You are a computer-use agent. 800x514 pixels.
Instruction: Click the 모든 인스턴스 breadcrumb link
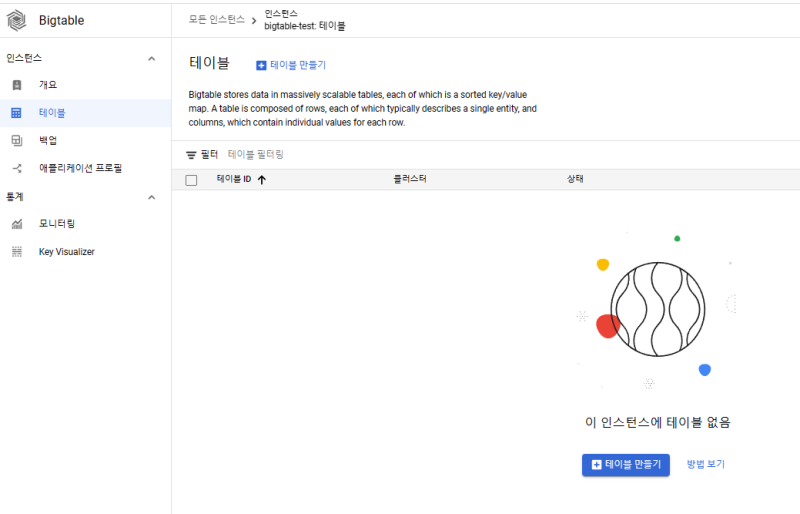217,20
